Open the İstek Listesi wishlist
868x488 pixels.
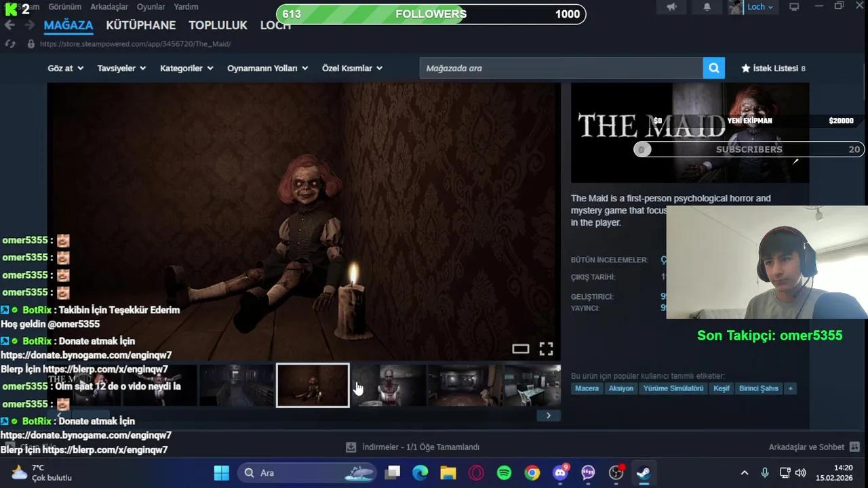click(773, 68)
